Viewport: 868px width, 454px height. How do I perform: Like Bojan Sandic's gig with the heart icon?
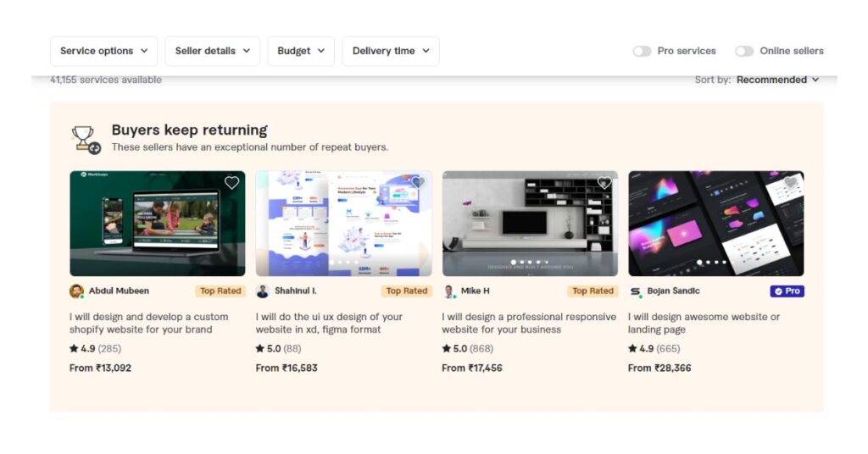point(790,182)
